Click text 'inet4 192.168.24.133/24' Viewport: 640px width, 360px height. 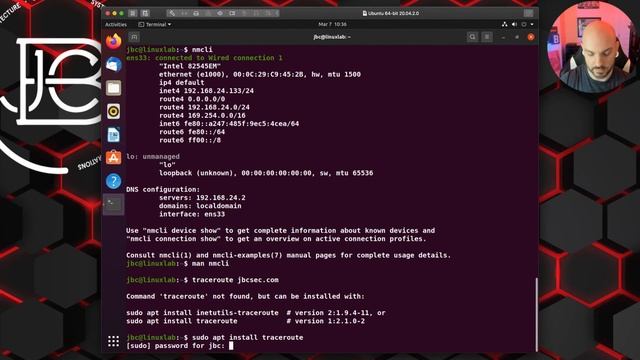(206, 91)
